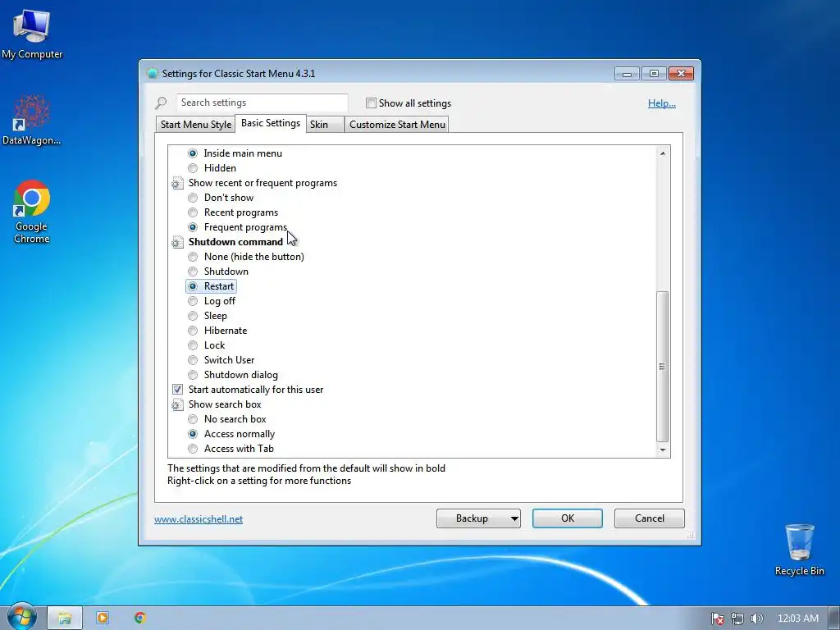Screen dimensions: 840x630
Task: Click the Shutdown command label
Action: pos(235,242)
